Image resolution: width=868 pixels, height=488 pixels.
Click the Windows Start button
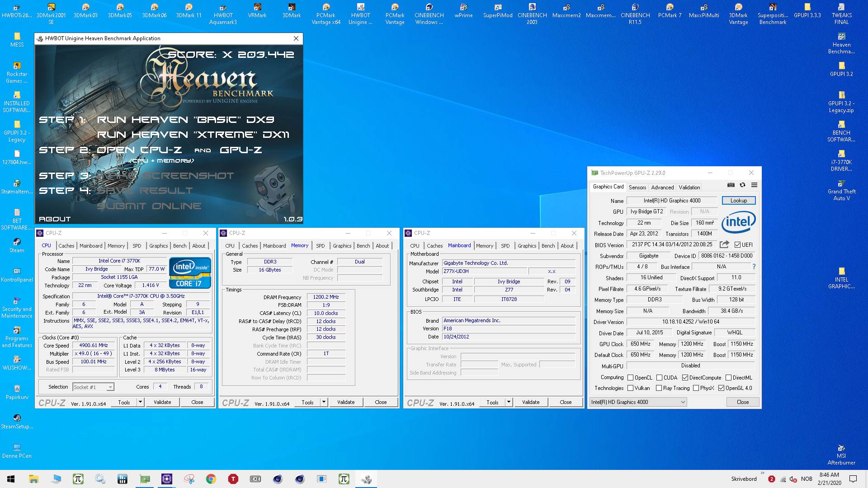[11, 479]
